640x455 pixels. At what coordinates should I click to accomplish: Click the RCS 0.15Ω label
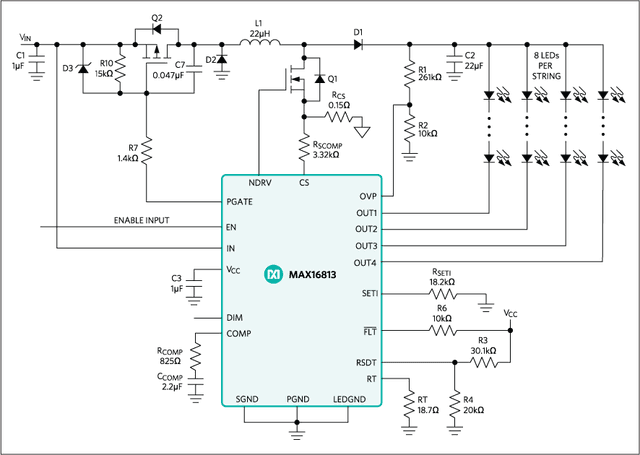pos(340,100)
